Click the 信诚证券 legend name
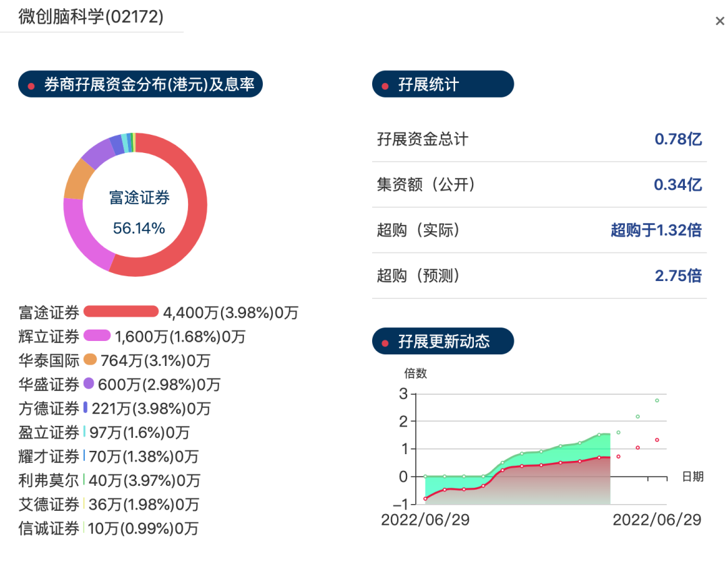728x564 pixels. (x=49, y=528)
